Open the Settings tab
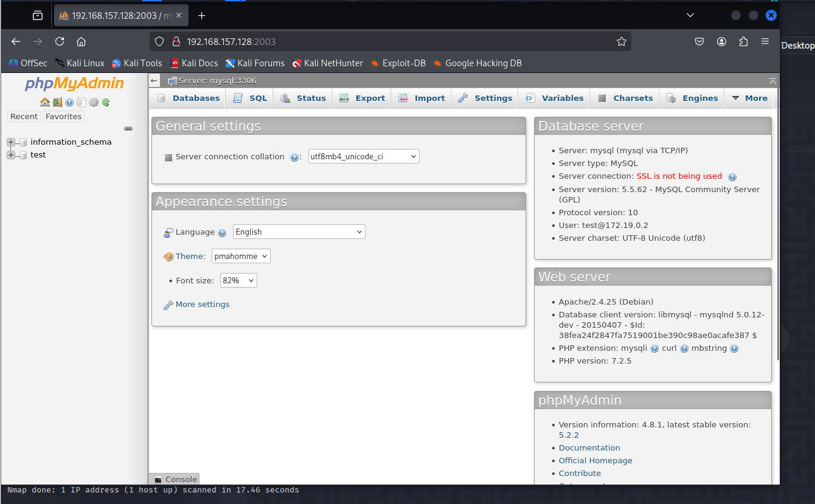The height and width of the screenshot is (504, 815). [x=485, y=98]
